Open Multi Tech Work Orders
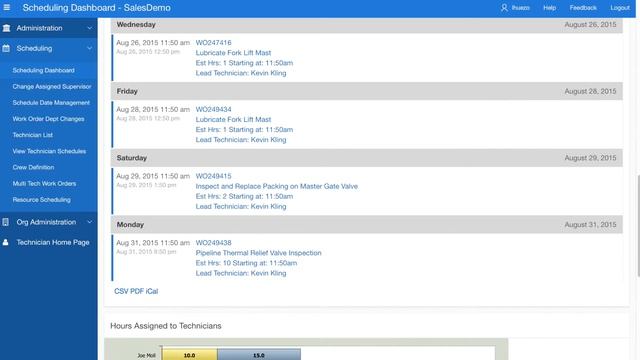Viewport: 640px width, 360px height. click(44, 184)
